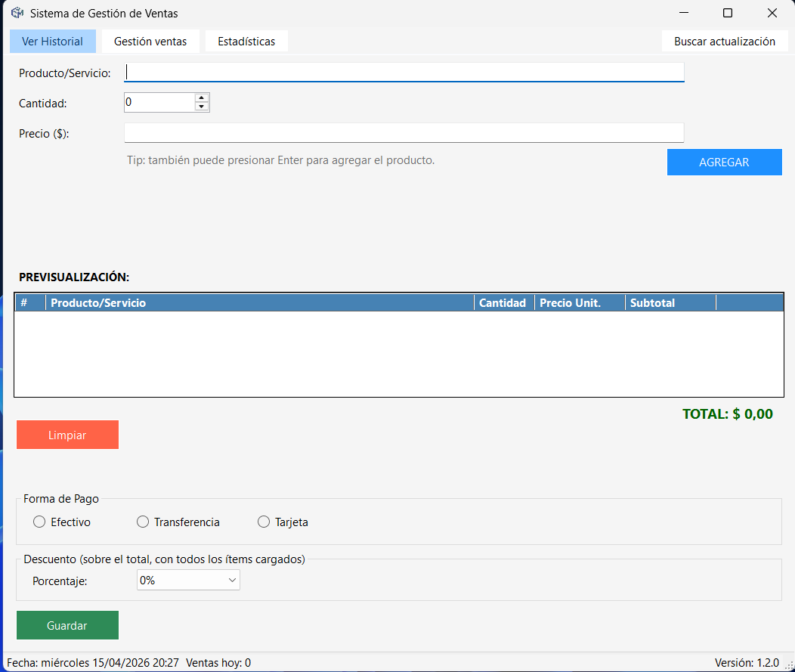Select Tarjeta payment option

tap(283, 522)
